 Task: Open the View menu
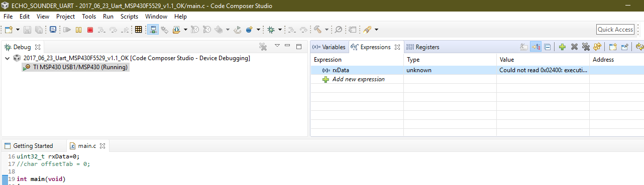click(x=43, y=17)
